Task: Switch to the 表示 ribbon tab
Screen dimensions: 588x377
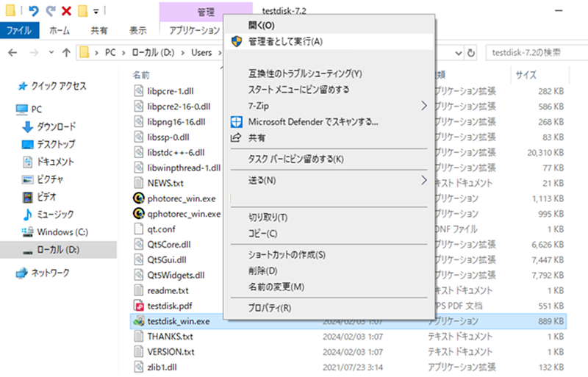Action: (137, 30)
